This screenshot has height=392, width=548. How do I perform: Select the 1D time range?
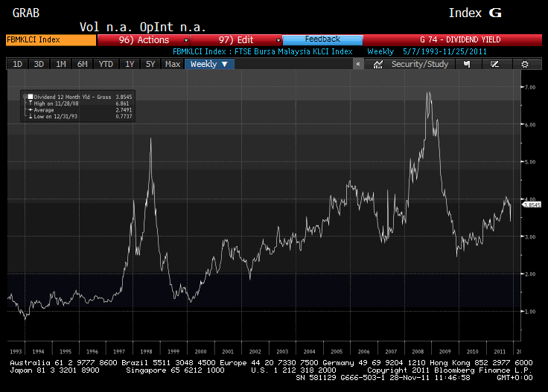(17, 64)
